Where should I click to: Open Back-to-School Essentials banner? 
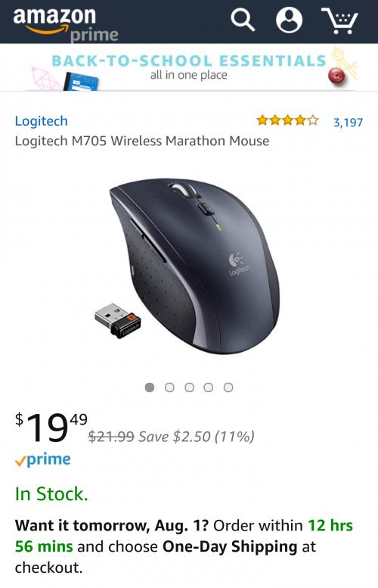point(189,67)
